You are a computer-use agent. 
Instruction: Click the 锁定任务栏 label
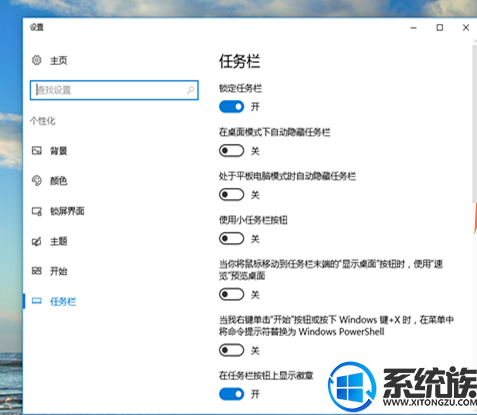(x=240, y=88)
